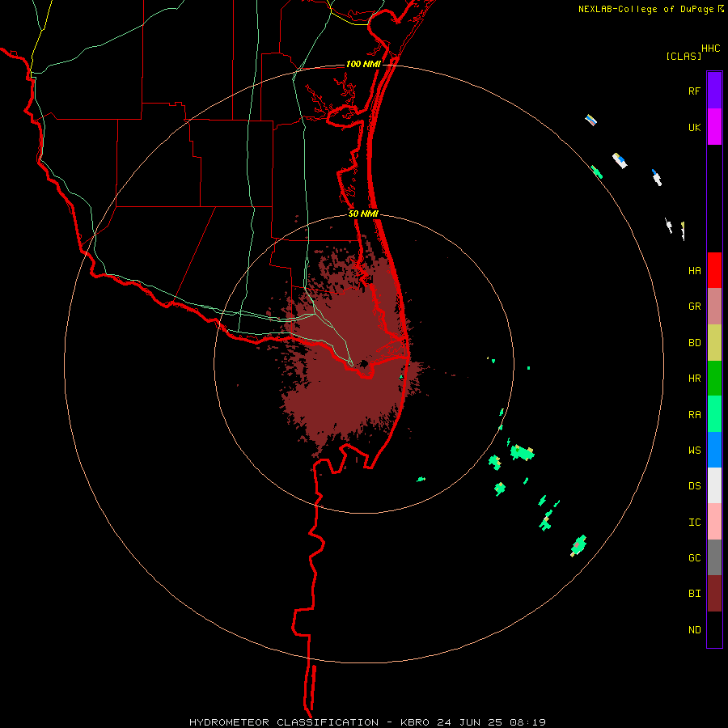Click the DS legend label
The image size is (728, 728).
tap(694, 486)
